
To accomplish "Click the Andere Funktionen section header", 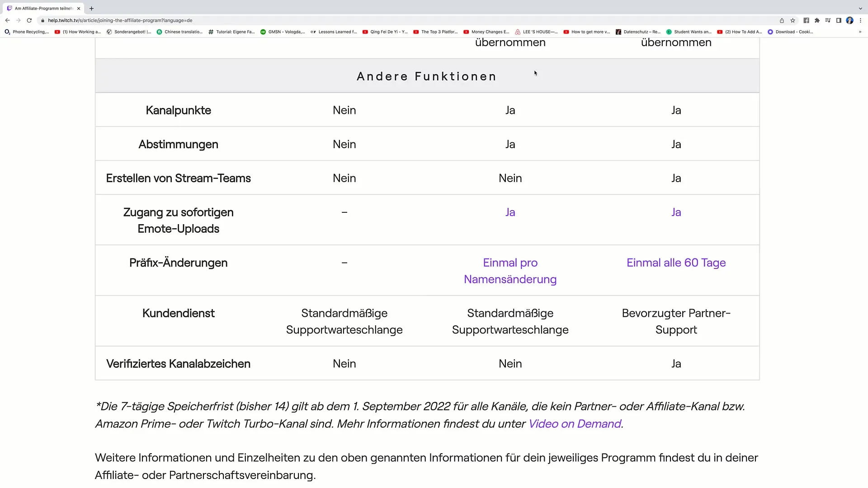I will (427, 76).
